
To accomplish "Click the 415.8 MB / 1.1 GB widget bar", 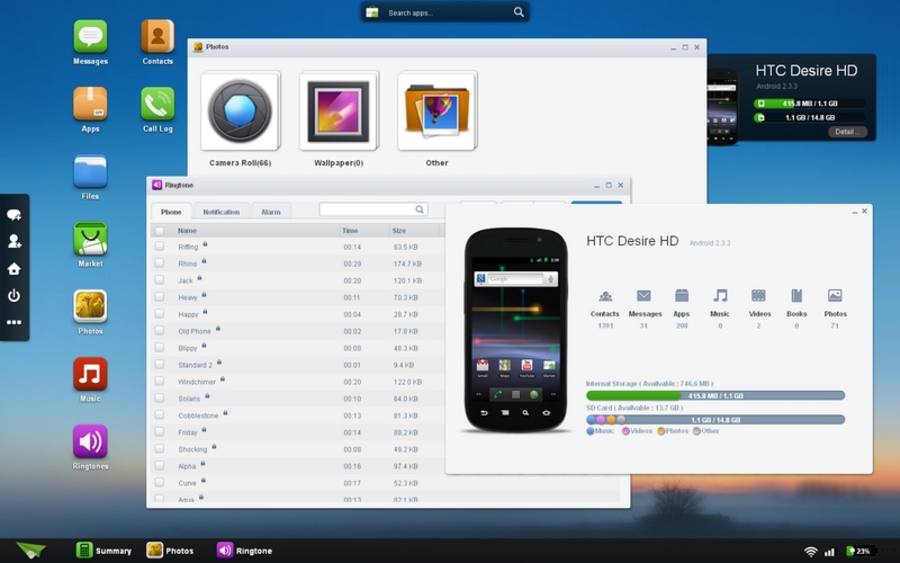I will click(809, 103).
